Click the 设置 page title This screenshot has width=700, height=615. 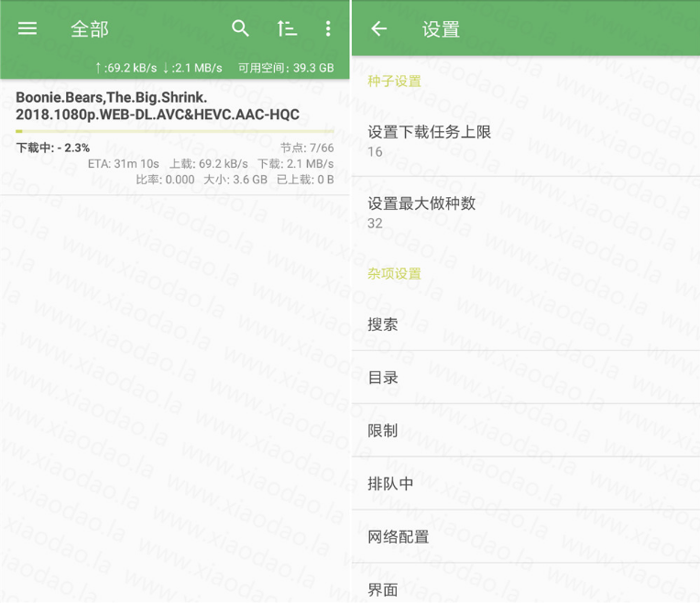[x=441, y=29]
